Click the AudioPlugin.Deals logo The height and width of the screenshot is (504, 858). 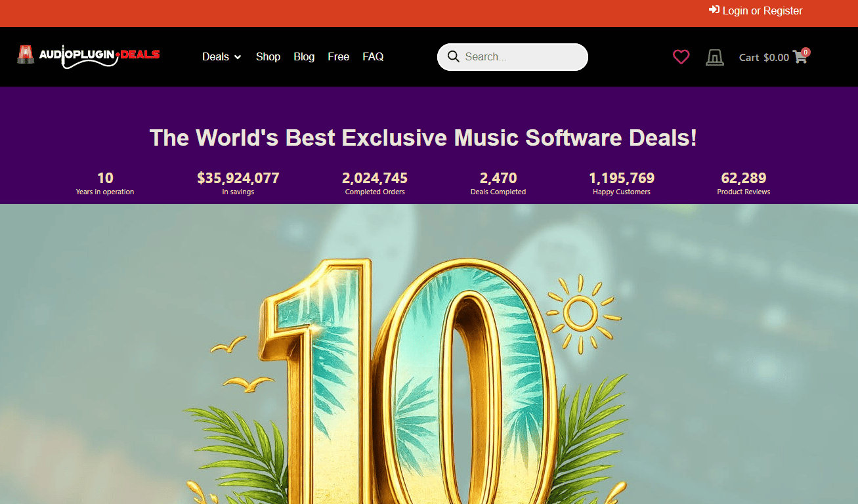(89, 56)
